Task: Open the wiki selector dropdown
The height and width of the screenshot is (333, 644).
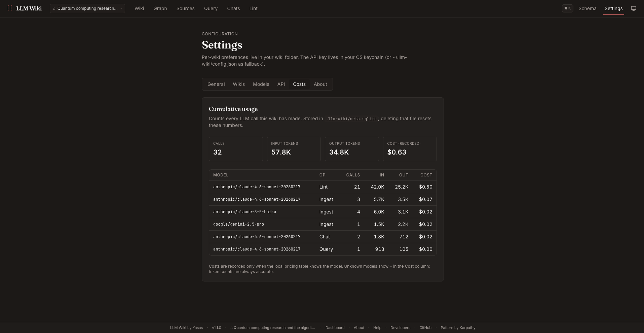Action: click(87, 8)
